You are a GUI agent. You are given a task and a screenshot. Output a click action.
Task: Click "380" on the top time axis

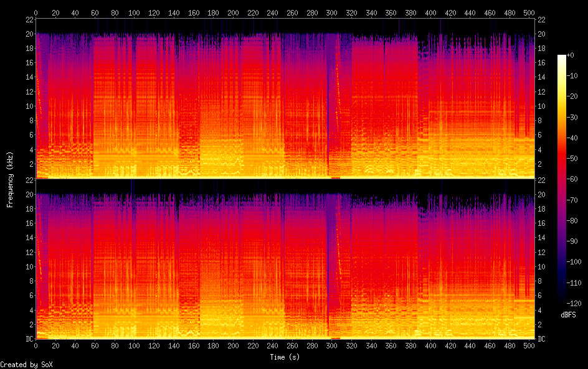pyautogui.click(x=410, y=12)
